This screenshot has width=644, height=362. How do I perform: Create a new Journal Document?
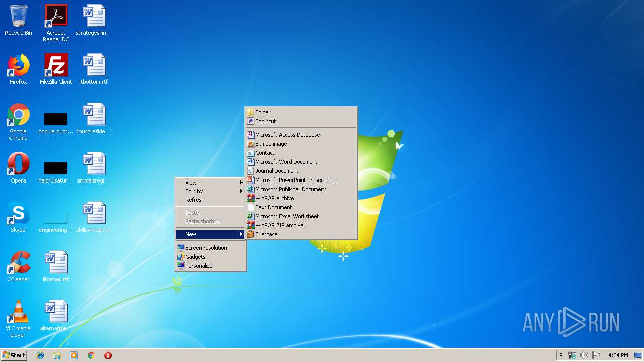[x=301, y=171]
